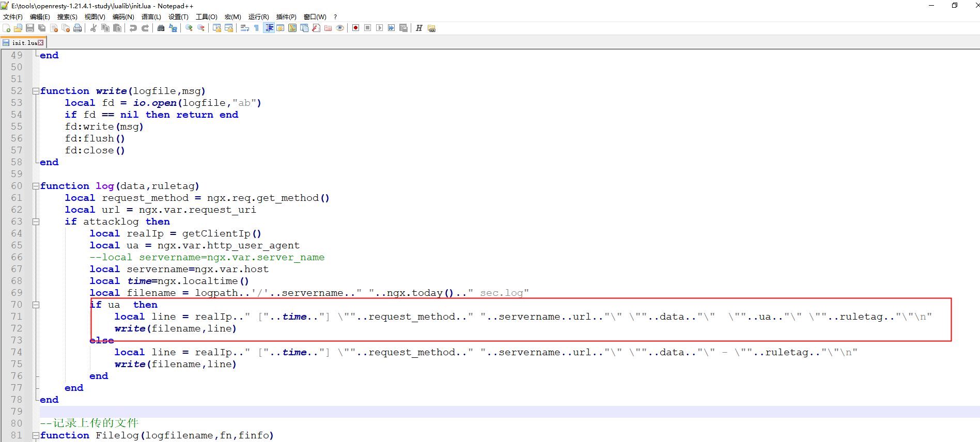
Task: Open the 语言(L) menu
Action: (x=151, y=17)
